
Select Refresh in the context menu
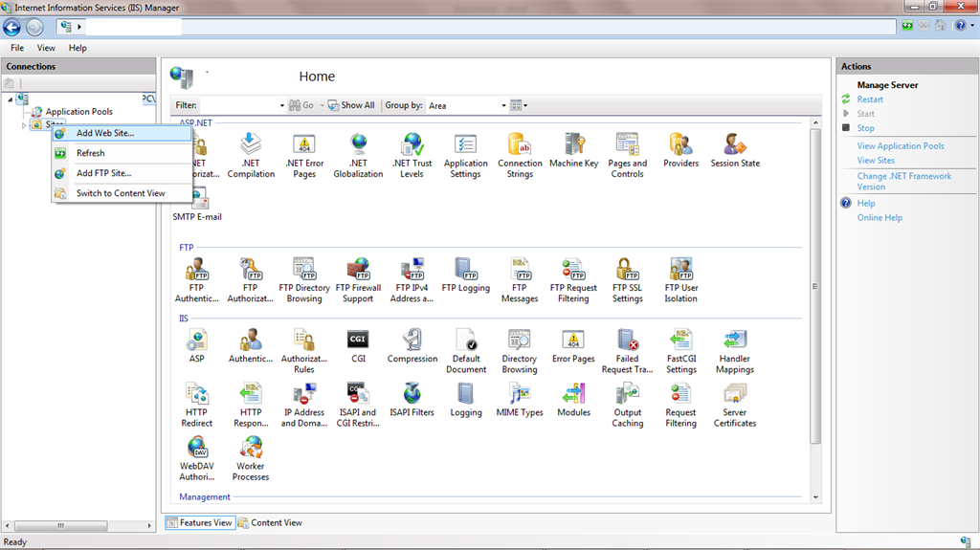tap(122, 153)
